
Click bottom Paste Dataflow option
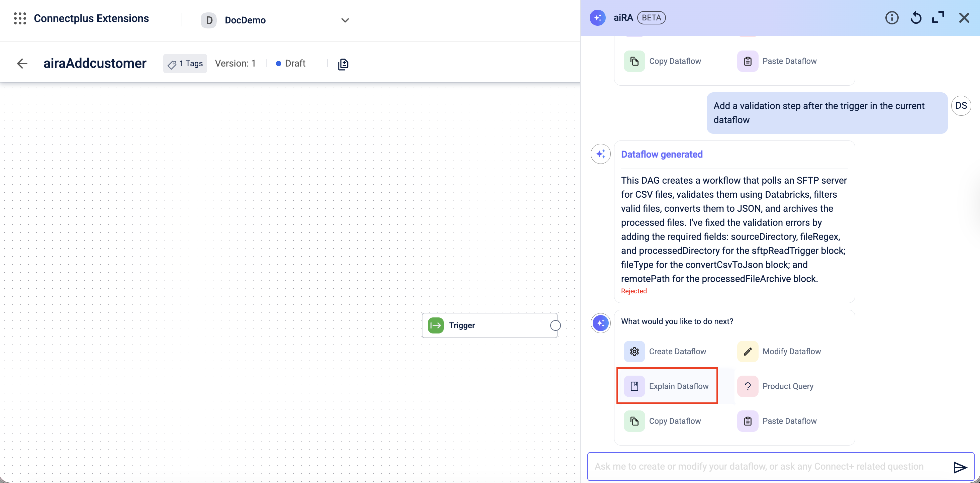(x=778, y=421)
